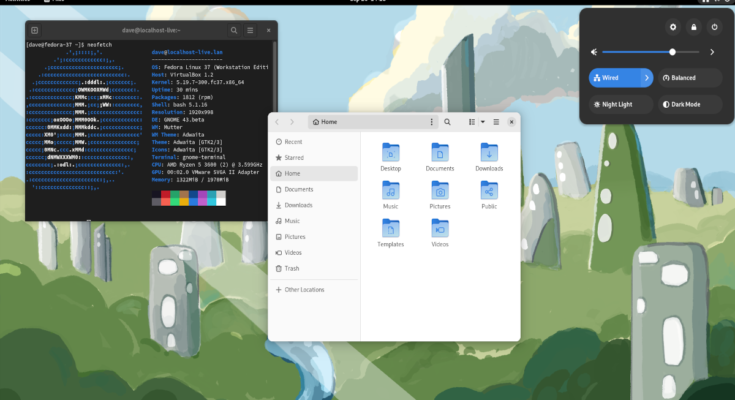This screenshot has height=400, width=735.
Task: Click the lock screen padlock icon
Action: 694,27
